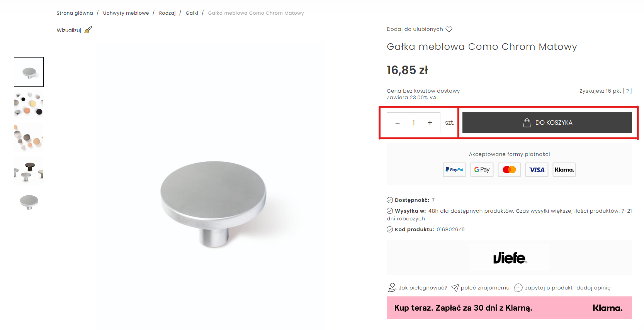Screen dimensions: 644x330
Task: Open the Gałki breadcrumb link
Action: coord(192,13)
